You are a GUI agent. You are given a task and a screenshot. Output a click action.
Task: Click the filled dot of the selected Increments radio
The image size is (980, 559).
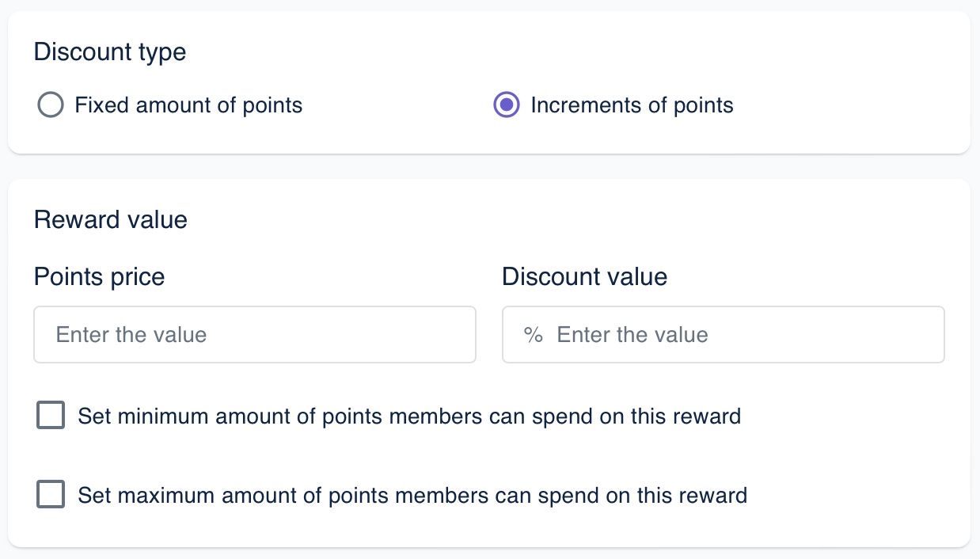tap(507, 105)
